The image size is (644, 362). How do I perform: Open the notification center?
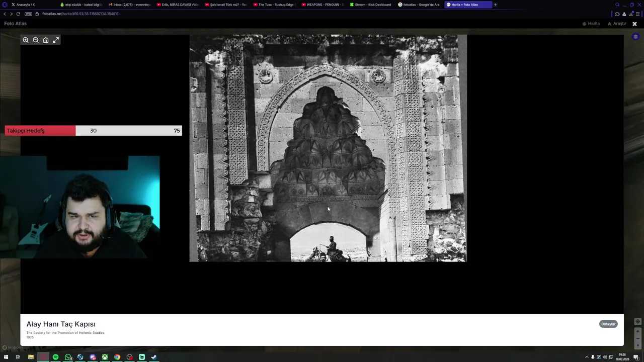point(636,357)
